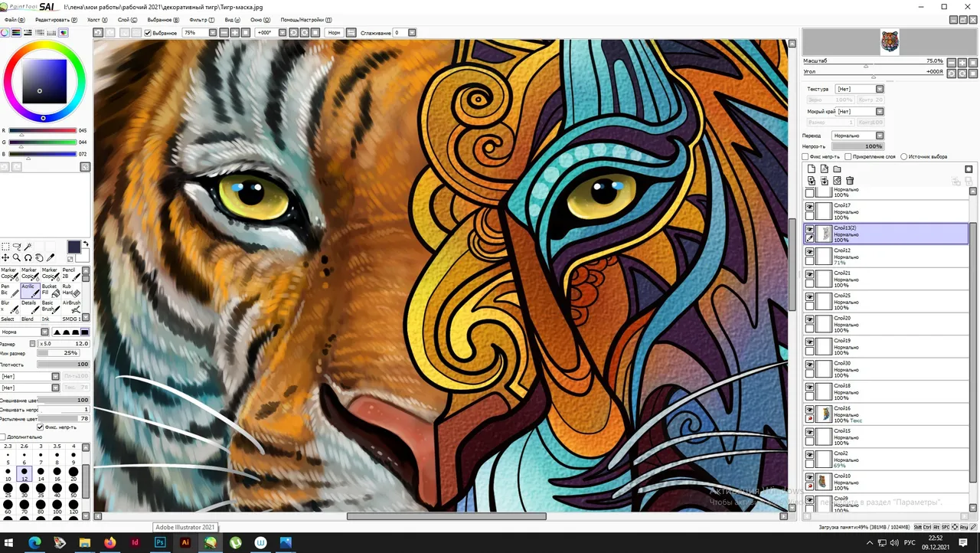Click the Норм button in toolbar
Image resolution: width=980 pixels, height=553 pixels.
point(335,33)
